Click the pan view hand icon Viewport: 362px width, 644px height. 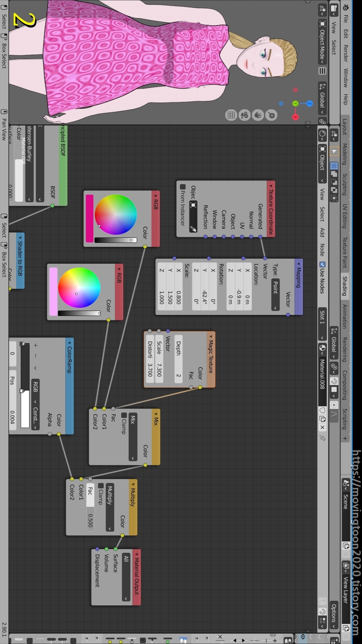(258, 115)
